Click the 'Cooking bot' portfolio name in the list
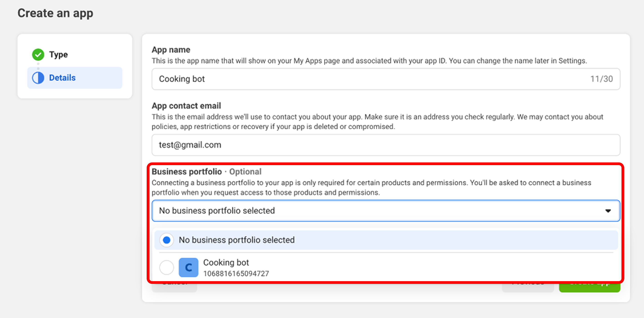The width and height of the screenshot is (644, 318). [x=226, y=262]
